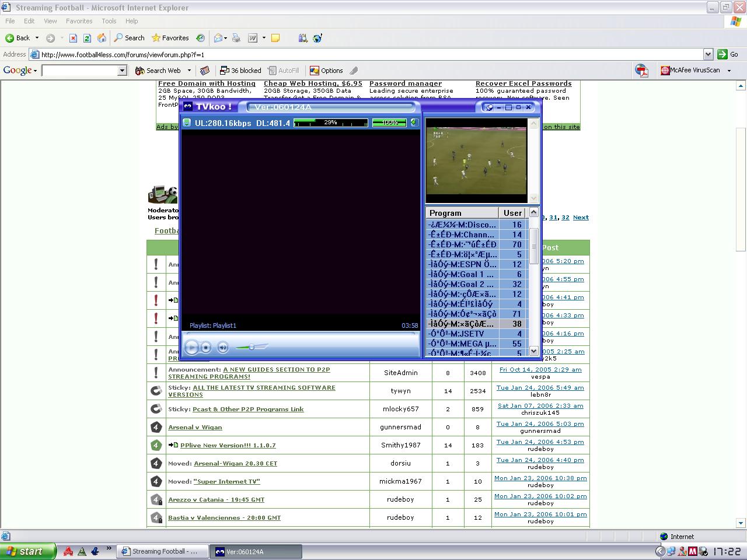This screenshot has height=560, width=747.
Task: Click the globe Messenger icon in IE toolbar
Action: coord(317,38)
